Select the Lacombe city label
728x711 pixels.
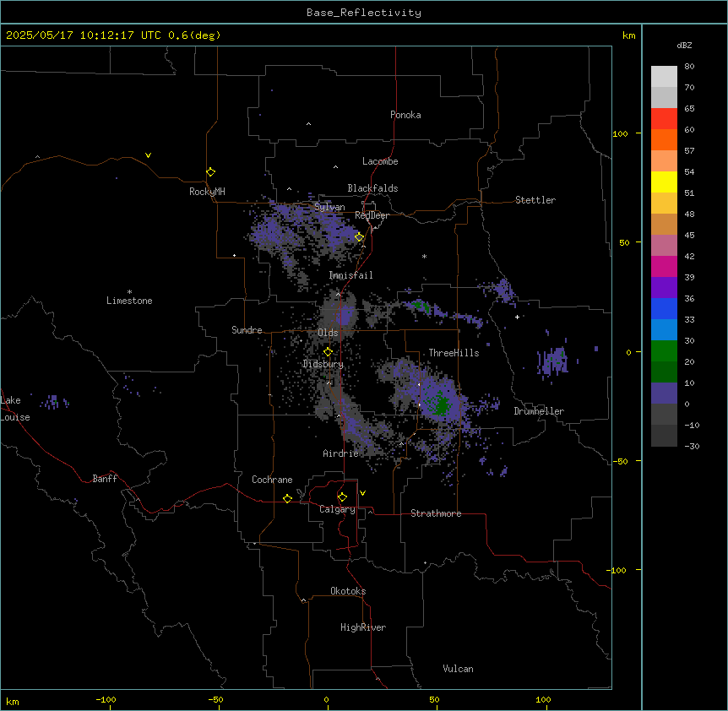pos(380,161)
